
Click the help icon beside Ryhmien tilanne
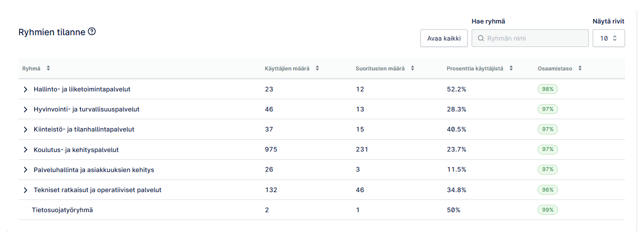coord(92,32)
